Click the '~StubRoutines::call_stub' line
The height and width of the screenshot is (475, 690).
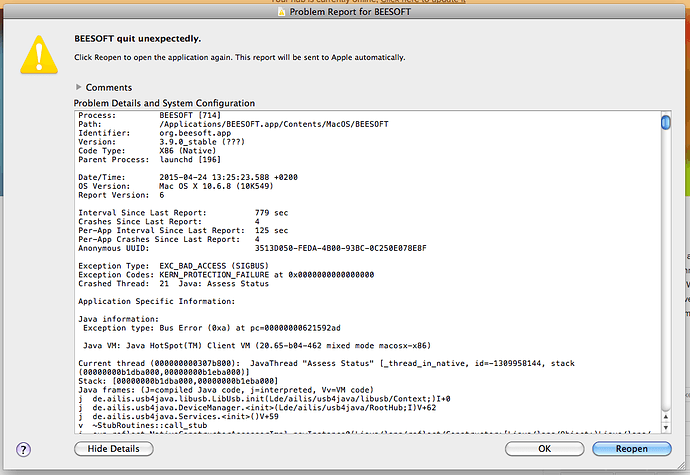point(143,425)
